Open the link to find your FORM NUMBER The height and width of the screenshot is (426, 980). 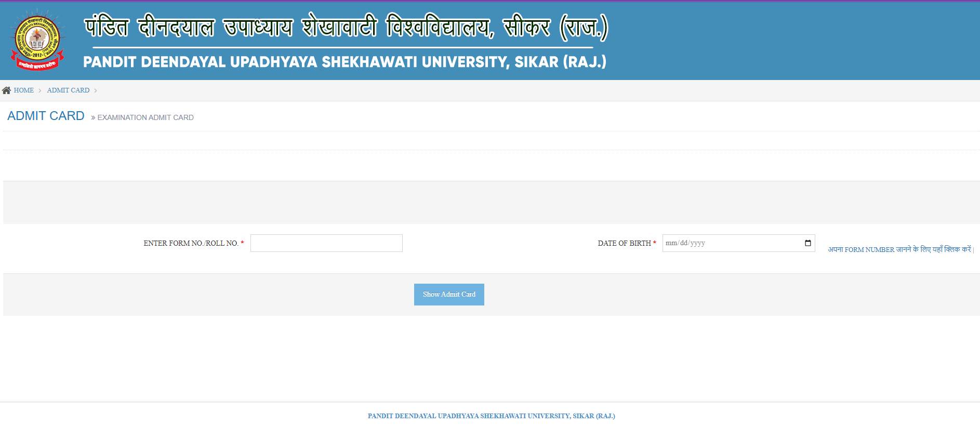click(900, 249)
